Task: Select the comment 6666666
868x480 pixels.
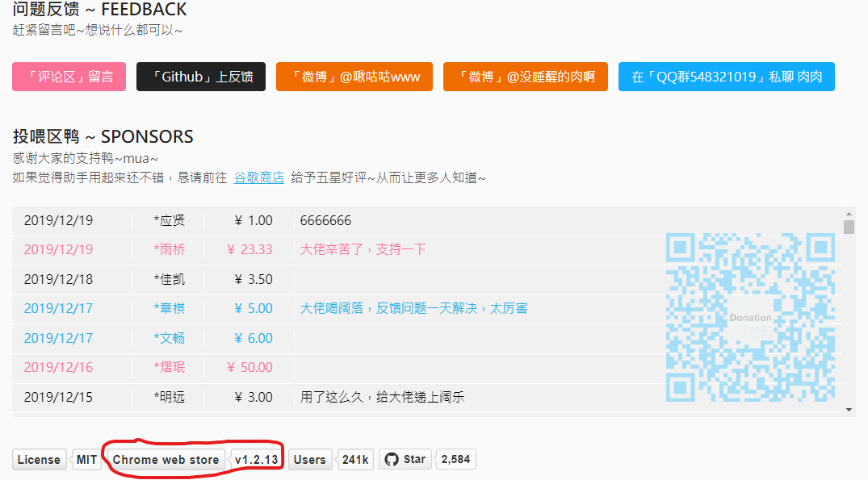Action: pos(325,221)
